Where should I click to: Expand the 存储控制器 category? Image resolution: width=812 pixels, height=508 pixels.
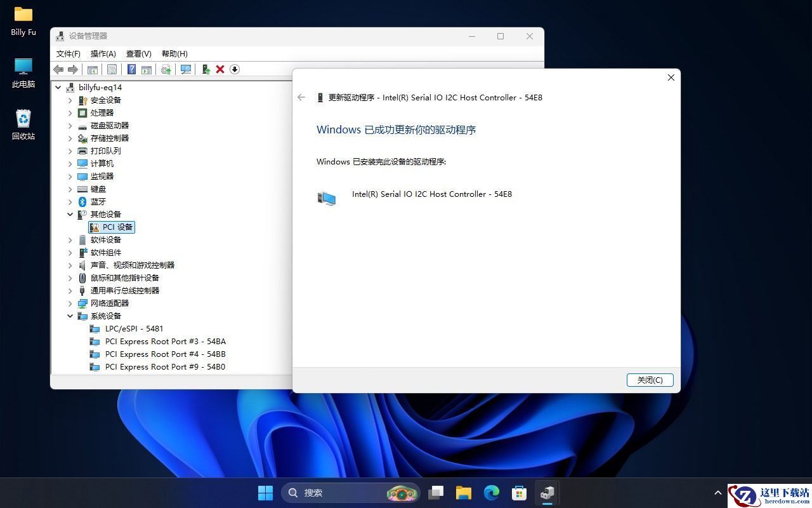tap(70, 138)
